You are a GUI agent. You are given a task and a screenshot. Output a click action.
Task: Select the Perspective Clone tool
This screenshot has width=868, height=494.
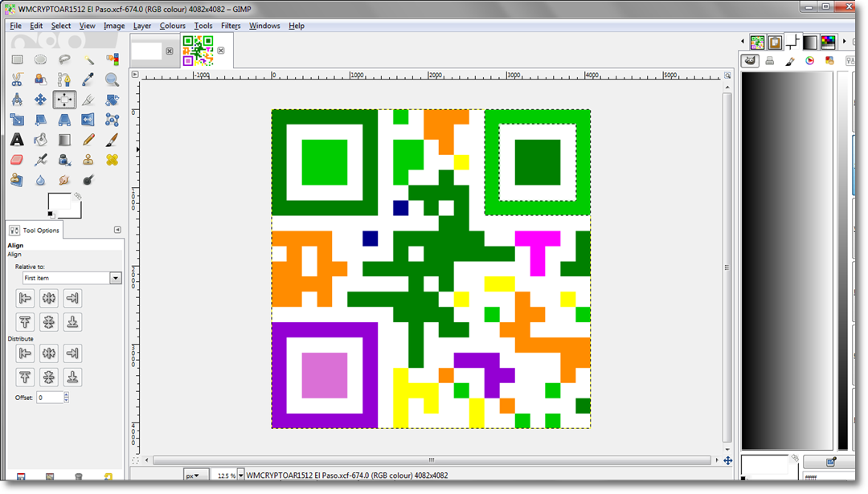pos(17,180)
